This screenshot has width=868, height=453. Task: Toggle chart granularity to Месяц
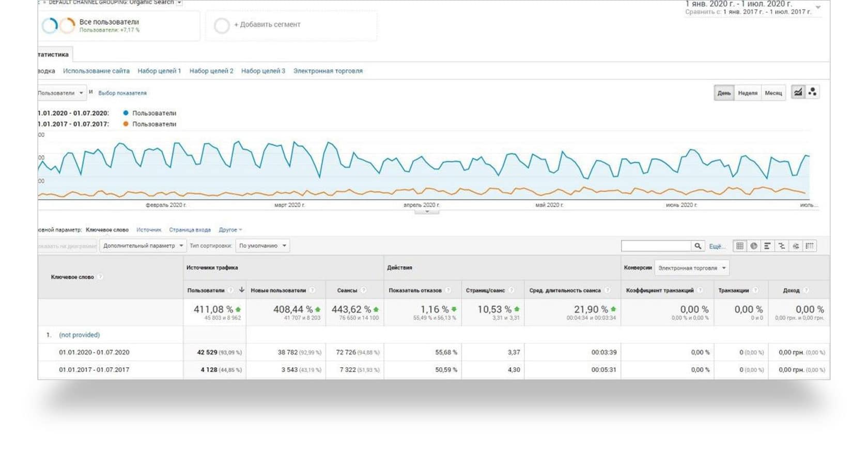773,93
